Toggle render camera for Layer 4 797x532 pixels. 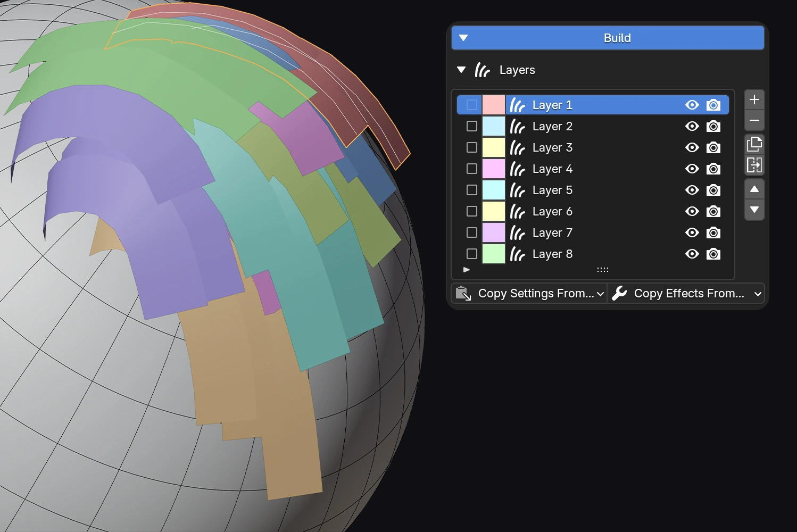point(713,169)
